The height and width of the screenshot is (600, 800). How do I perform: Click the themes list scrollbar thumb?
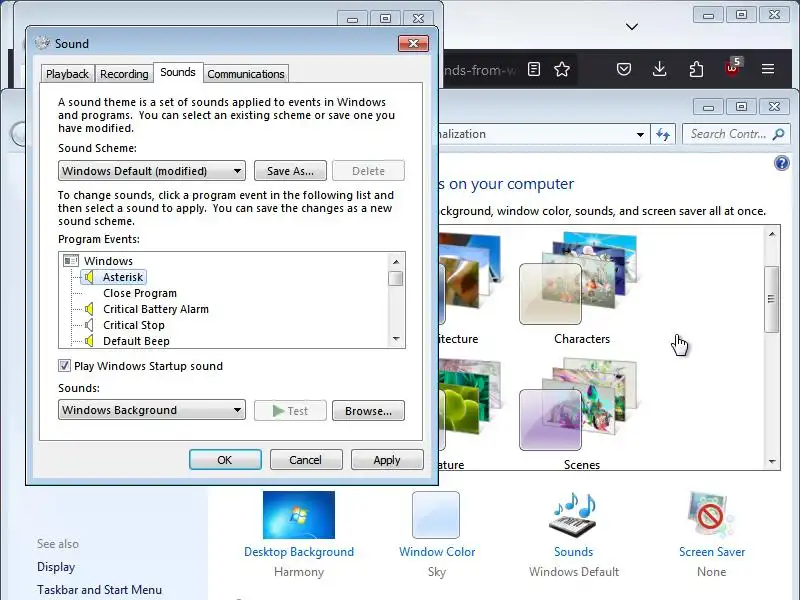pos(771,299)
